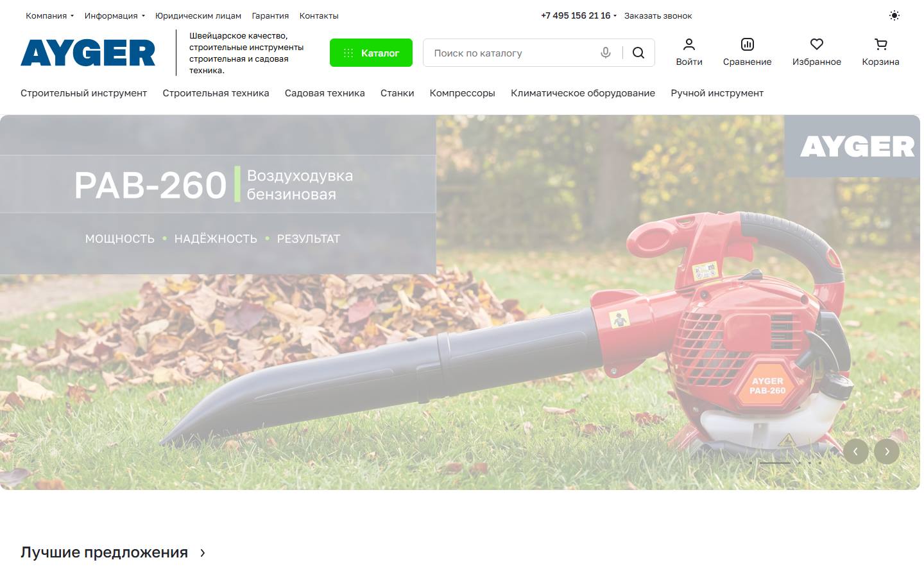Expand the Компания dropdown menu
924x578 pixels.
point(50,15)
